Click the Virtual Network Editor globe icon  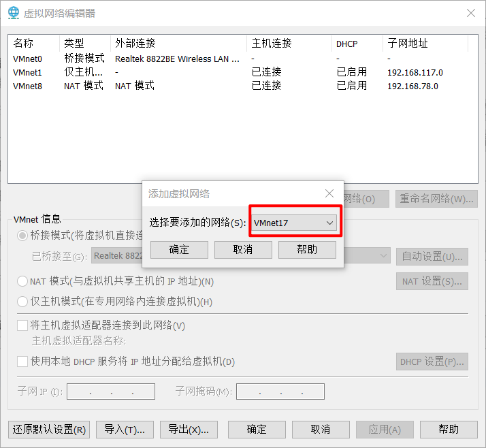(x=14, y=13)
